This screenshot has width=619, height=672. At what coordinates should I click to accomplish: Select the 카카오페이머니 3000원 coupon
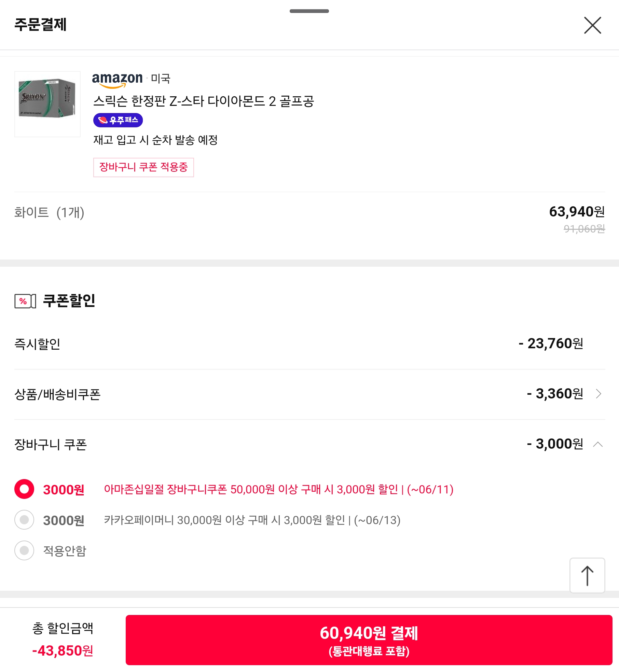click(x=24, y=520)
